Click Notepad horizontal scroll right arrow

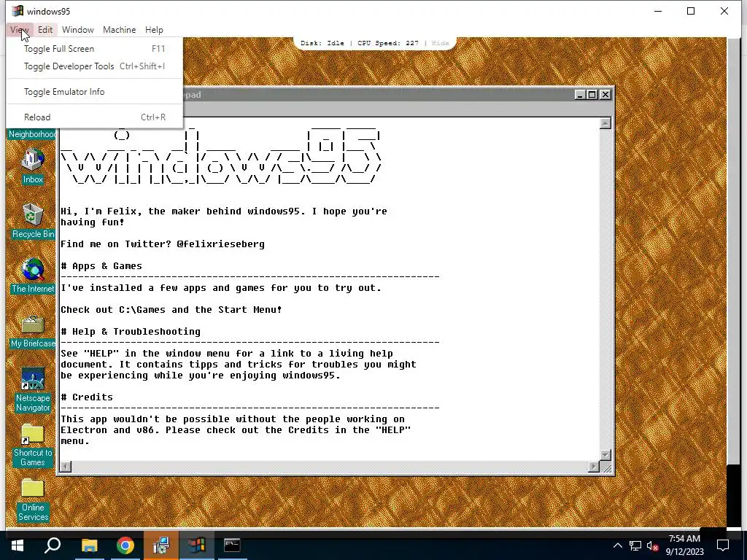(594, 467)
